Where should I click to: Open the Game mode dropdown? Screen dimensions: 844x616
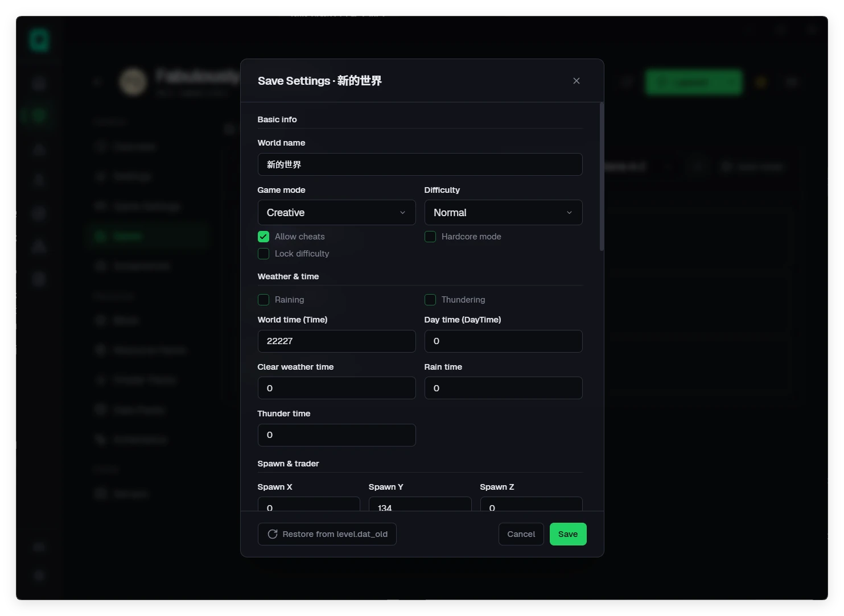336,213
